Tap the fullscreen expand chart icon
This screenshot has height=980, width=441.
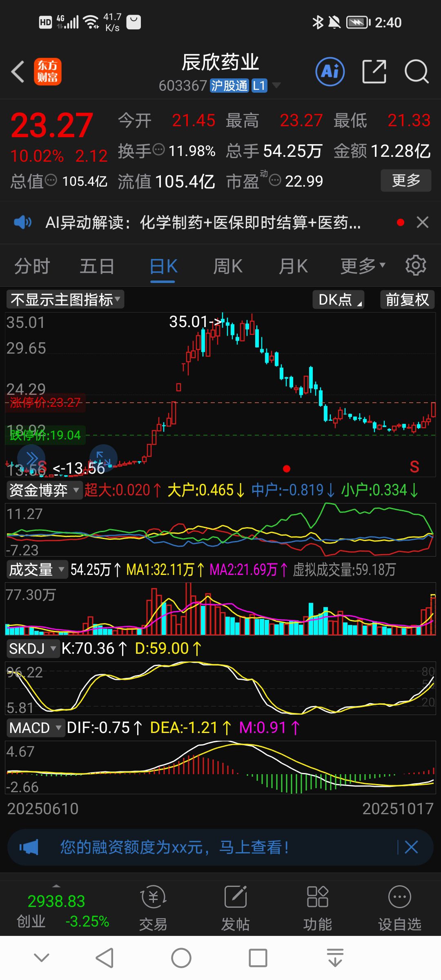pos(103,459)
